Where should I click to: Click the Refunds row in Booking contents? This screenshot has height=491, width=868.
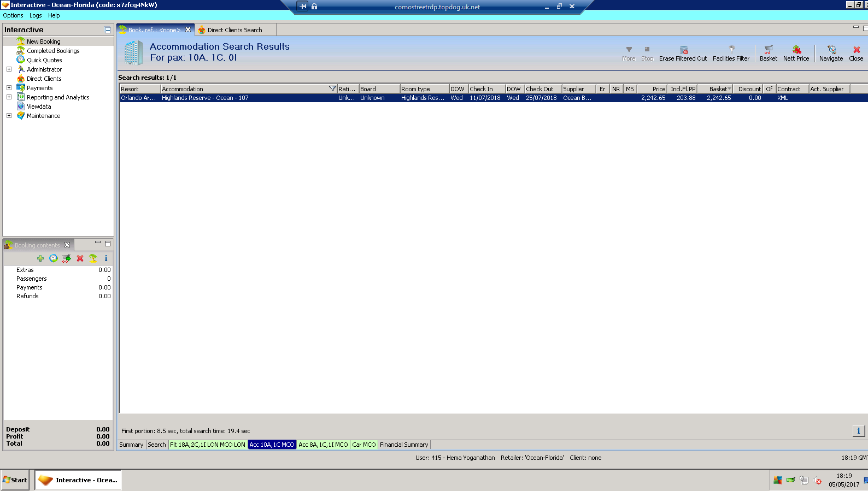[58, 296]
